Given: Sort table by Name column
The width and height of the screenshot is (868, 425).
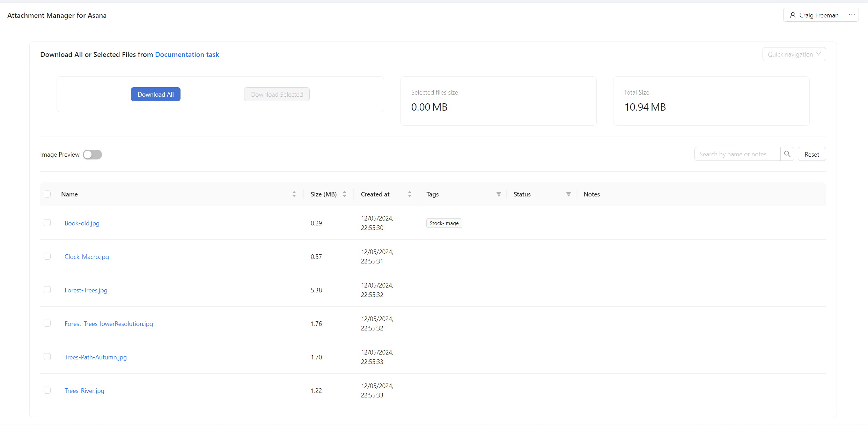Looking at the screenshot, I should (294, 194).
